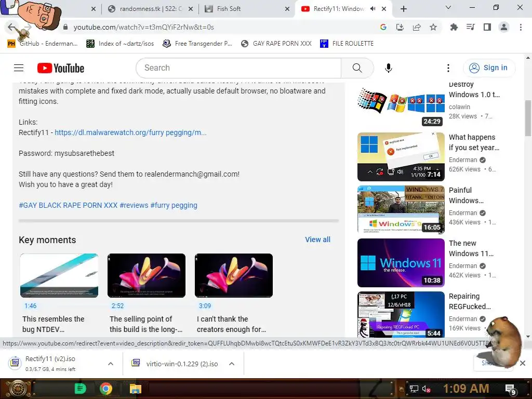
Task: Close the Fish Soft tab
Action: click(x=287, y=9)
